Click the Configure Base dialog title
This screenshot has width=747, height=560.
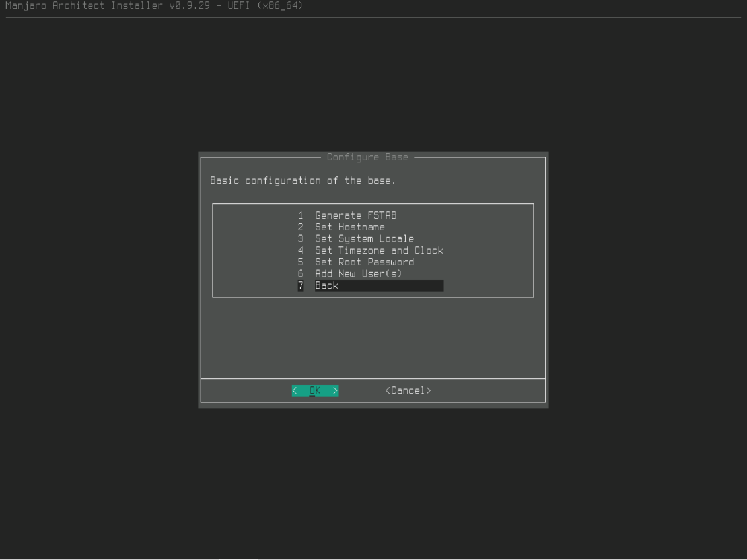[x=367, y=157]
